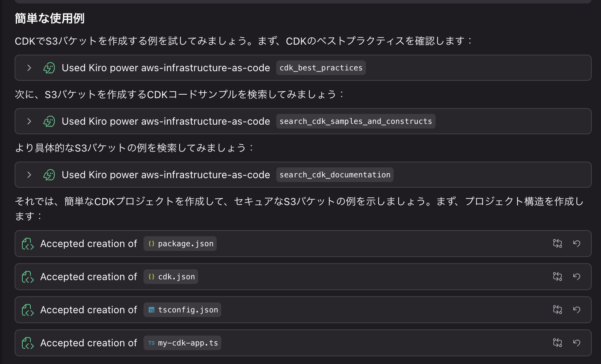Expand the cdk_best_practices tool call details
Image resolution: width=601 pixels, height=364 pixels.
29,68
